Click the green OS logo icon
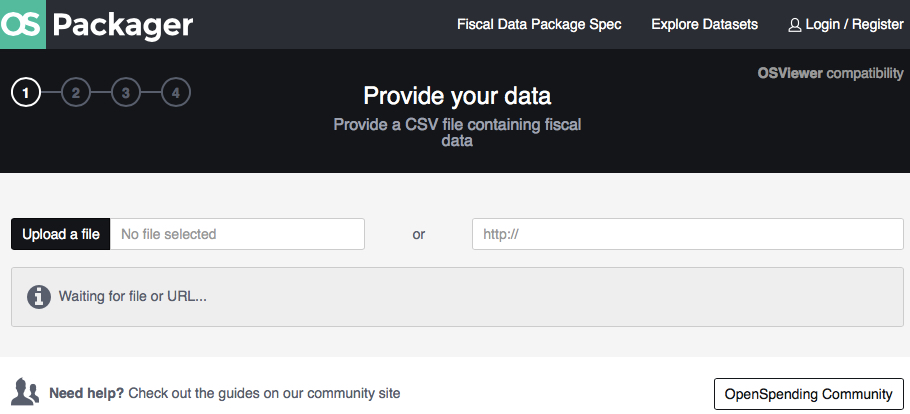Image resolution: width=910 pixels, height=414 pixels. (23, 24)
